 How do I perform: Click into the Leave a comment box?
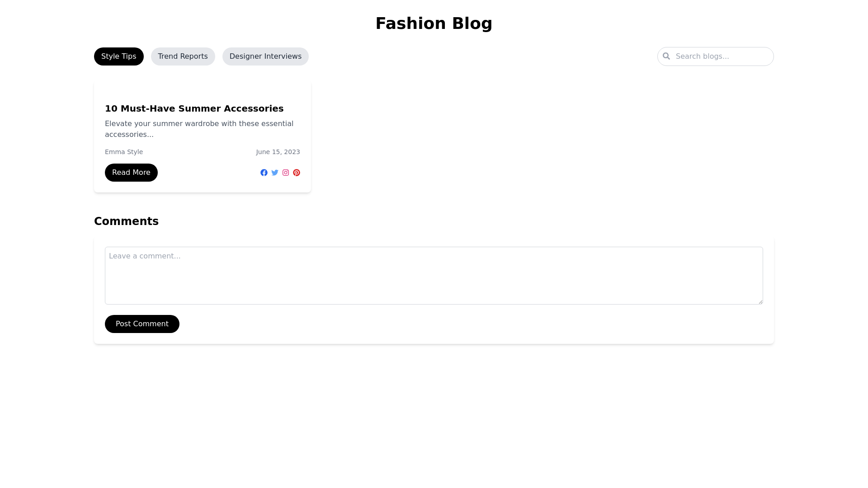click(433, 276)
